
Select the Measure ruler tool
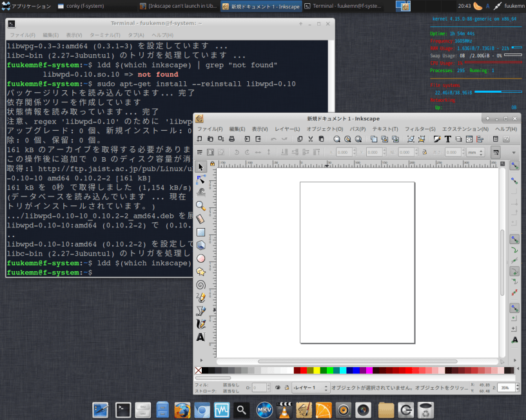(x=200, y=219)
